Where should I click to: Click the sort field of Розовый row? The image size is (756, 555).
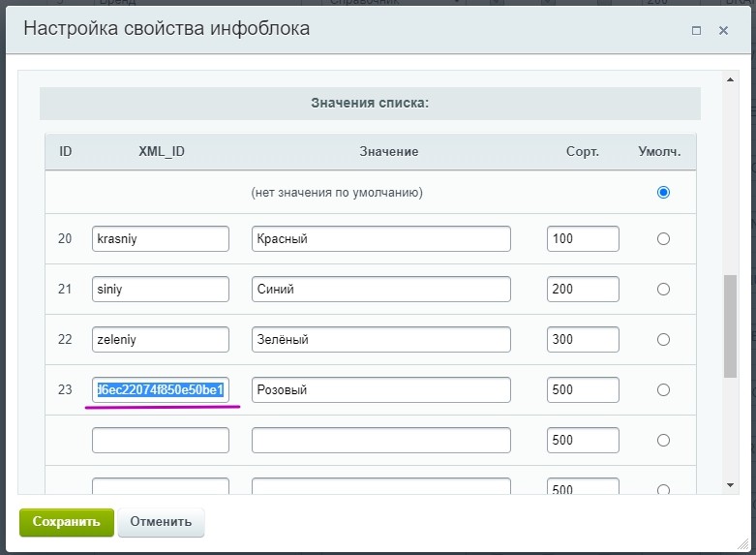(x=583, y=389)
